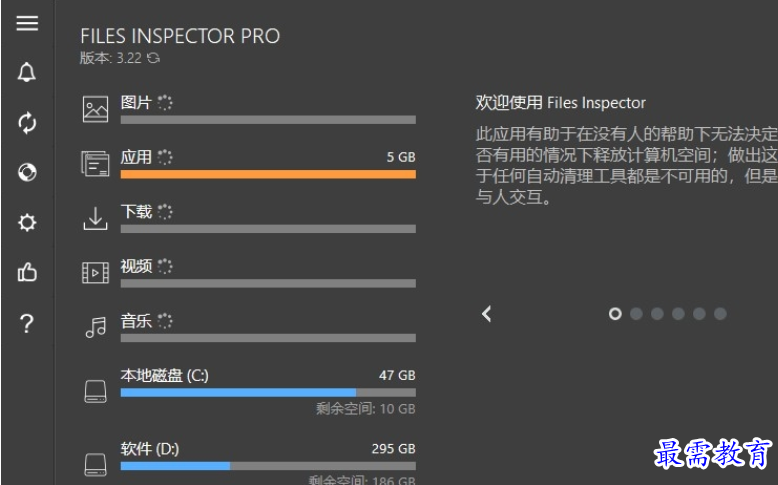Open the 应用 applications category
The image size is (778, 485).
(249, 165)
